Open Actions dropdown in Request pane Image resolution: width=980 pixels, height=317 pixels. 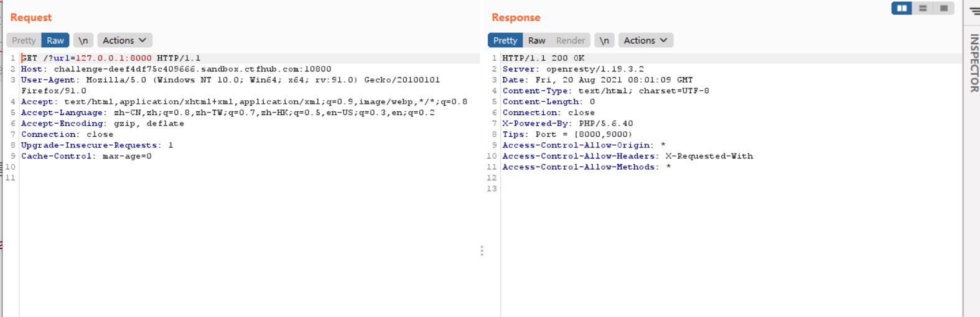[124, 40]
